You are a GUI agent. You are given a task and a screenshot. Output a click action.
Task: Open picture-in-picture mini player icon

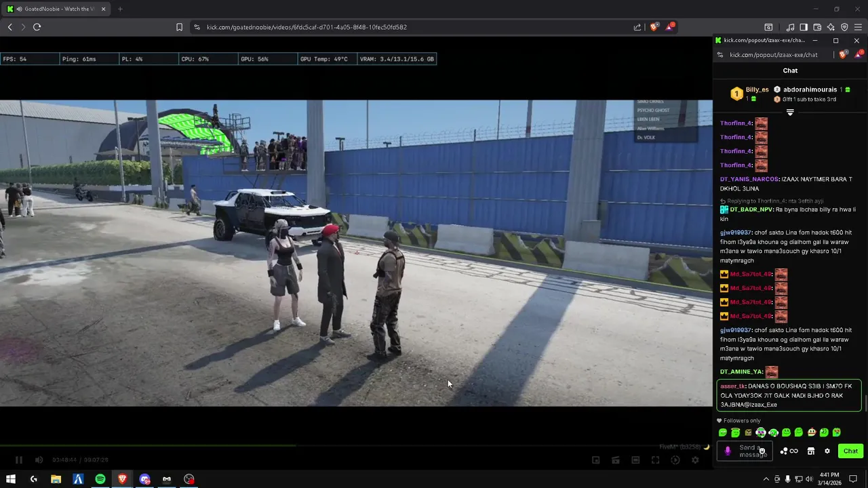pos(596,460)
